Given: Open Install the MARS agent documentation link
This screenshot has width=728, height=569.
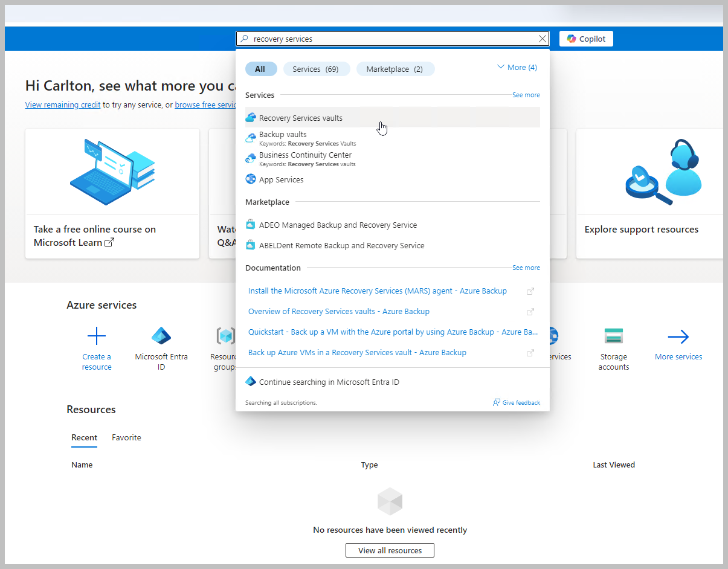Looking at the screenshot, I should pyautogui.click(x=378, y=291).
